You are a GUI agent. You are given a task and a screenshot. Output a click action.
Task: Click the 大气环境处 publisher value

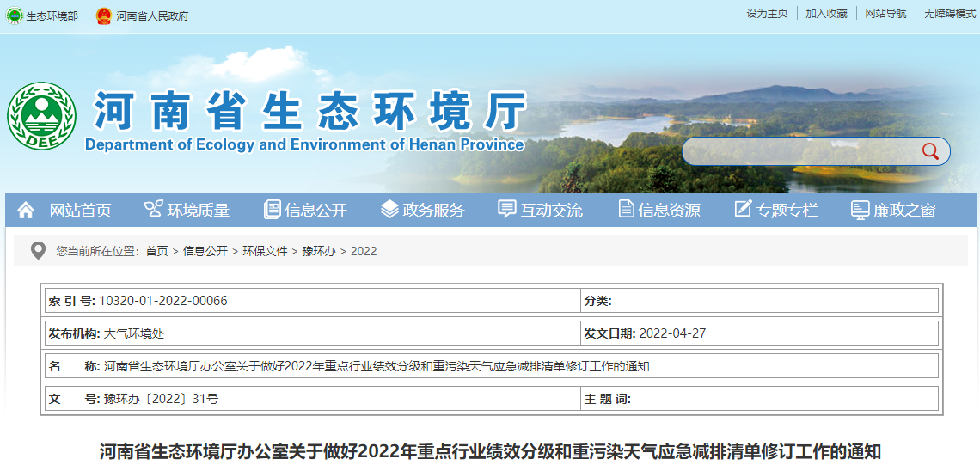tap(134, 333)
